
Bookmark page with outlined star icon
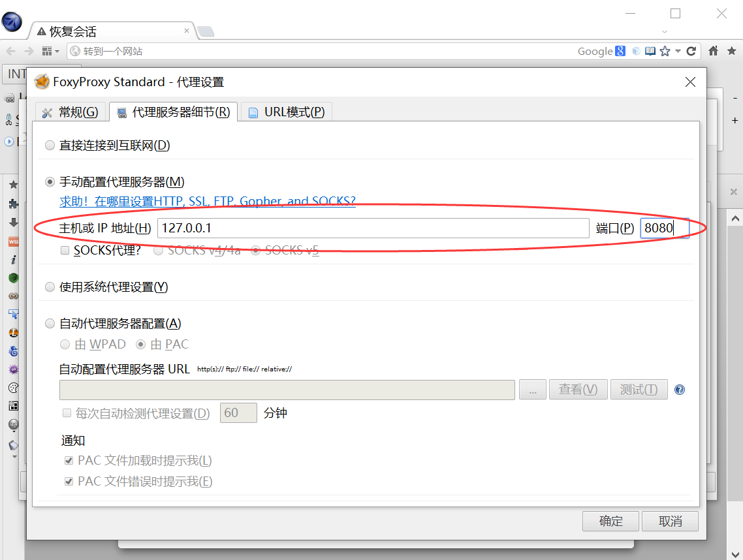pos(665,51)
